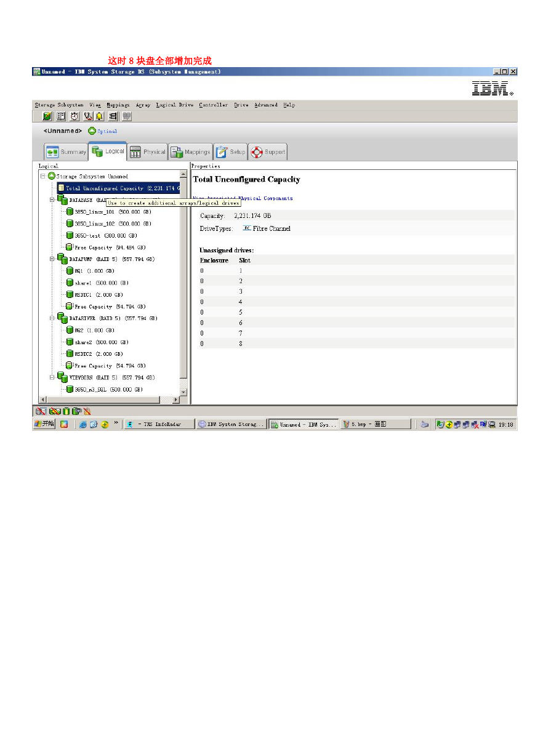This screenshot has height=756, width=535.
Task: Open the View menu
Action: pyautogui.click(x=95, y=105)
